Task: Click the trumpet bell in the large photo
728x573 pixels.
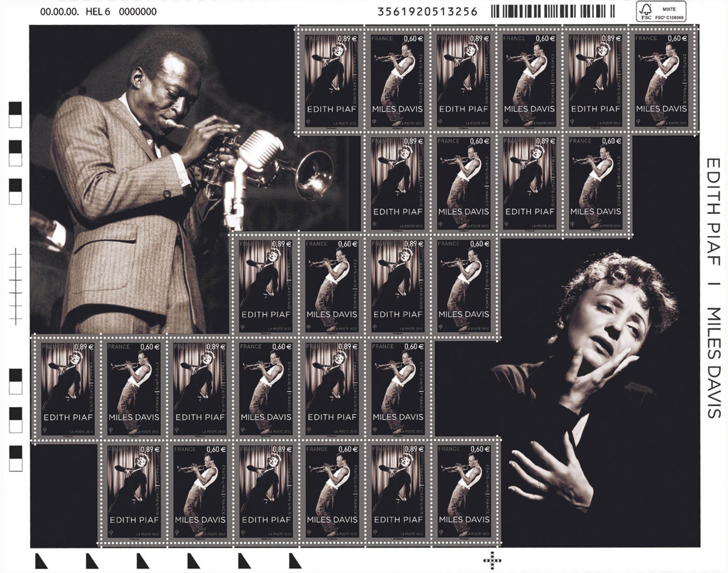Action: (x=315, y=176)
